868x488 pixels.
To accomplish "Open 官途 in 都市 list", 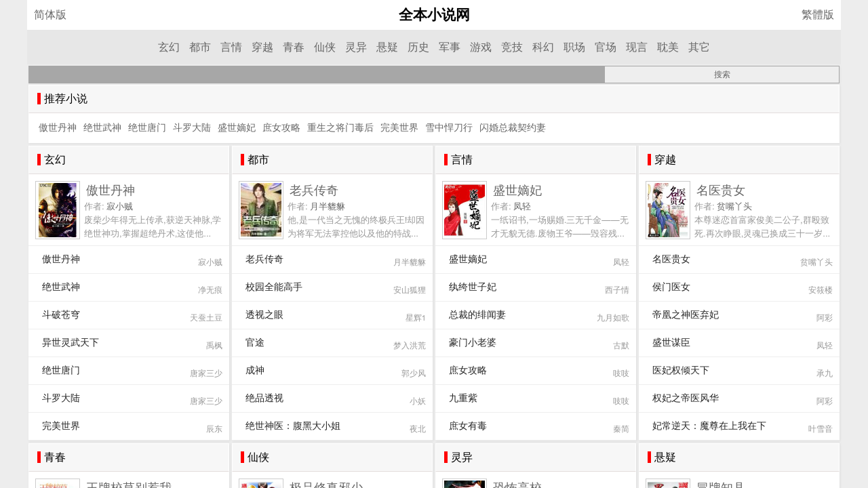I will coord(255,342).
